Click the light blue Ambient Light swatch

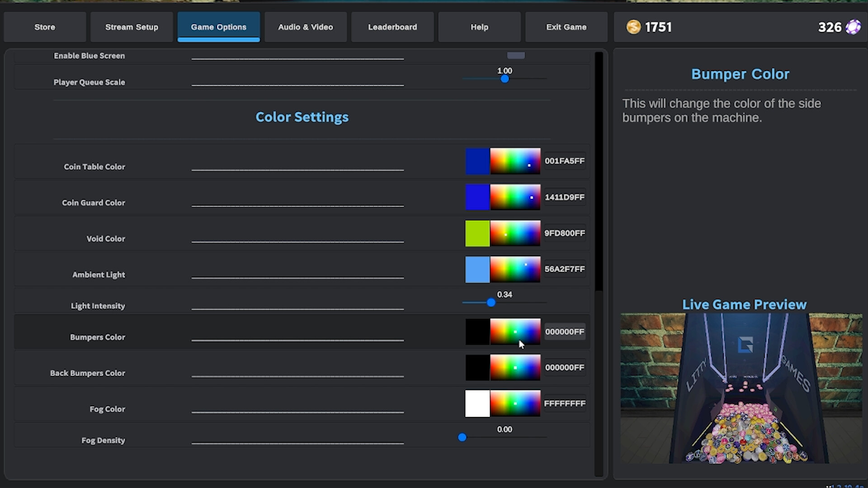pos(477,269)
